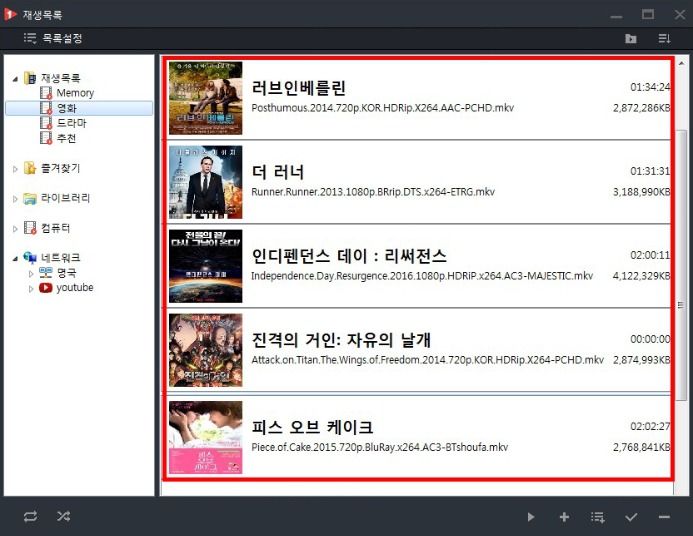Viewport: 693px width, 536px height.
Task: Expand the youtube tree node
Action: pyautogui.click(x=31, y=289)
